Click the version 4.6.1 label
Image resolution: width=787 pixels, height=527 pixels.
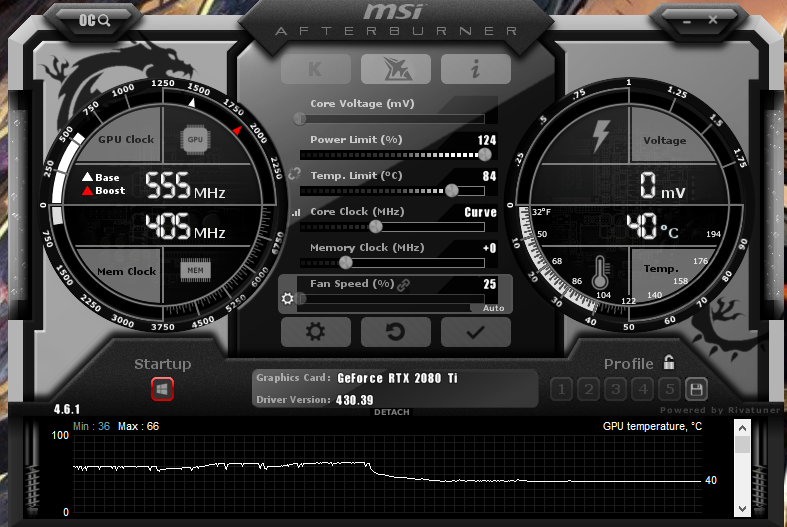[x=67, y=409]
